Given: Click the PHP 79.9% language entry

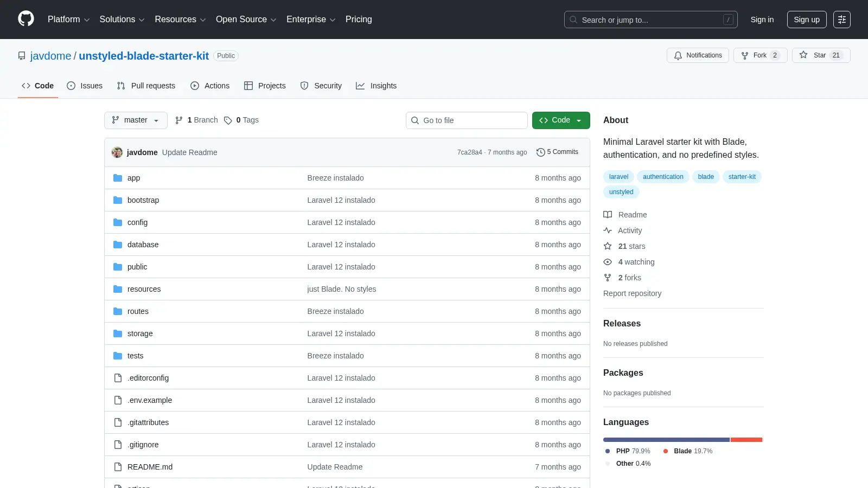Looking at the screenshot, I should (628, 451).
